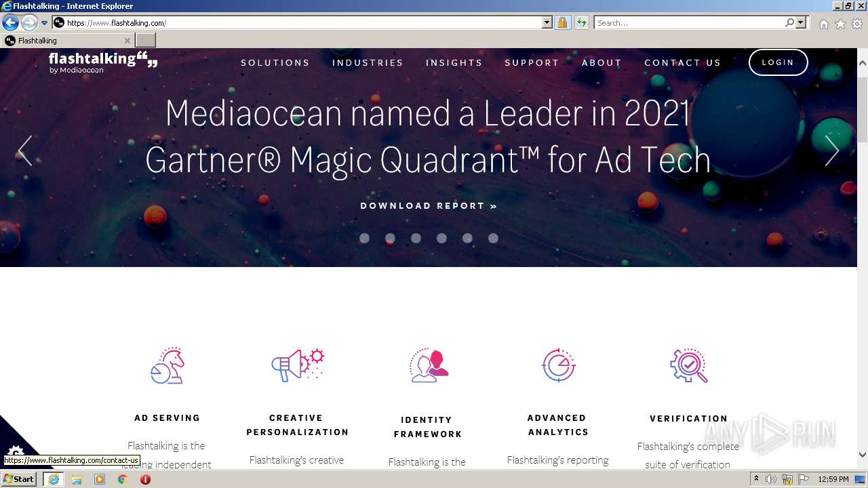
Task: Select the fifth carousel dot
Action: tap(467, 238)
